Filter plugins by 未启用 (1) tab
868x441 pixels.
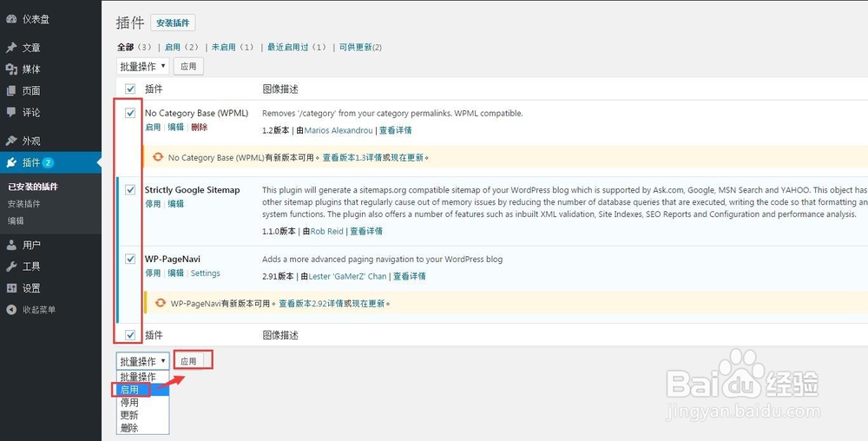233,48
